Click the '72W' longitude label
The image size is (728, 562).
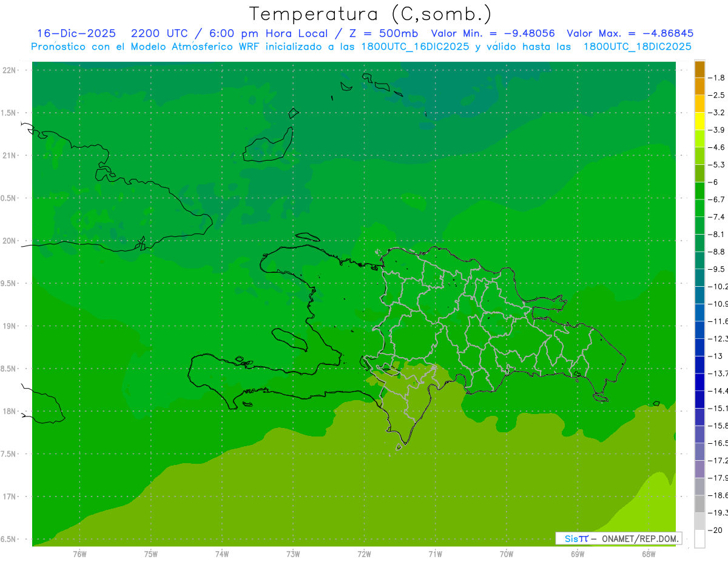click(364, 554)
